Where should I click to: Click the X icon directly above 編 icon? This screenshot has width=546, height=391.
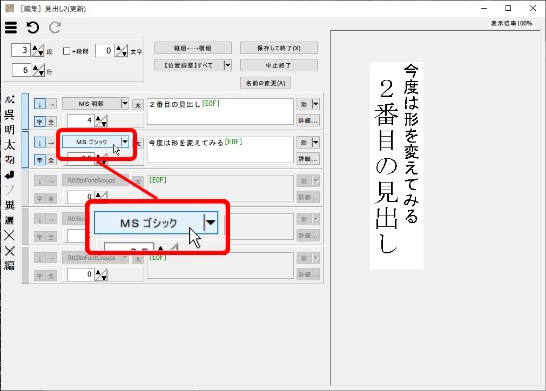[x=9, y=251]
